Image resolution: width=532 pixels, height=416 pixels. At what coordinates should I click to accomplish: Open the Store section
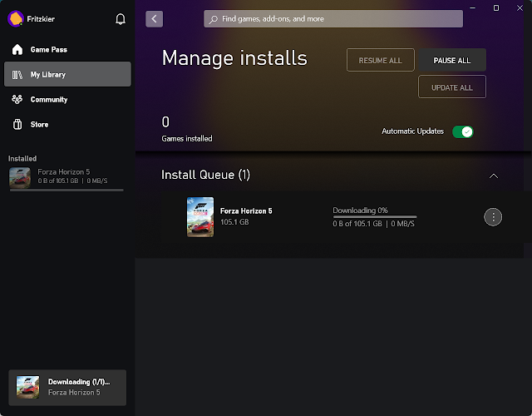click(x=67, y=124)
